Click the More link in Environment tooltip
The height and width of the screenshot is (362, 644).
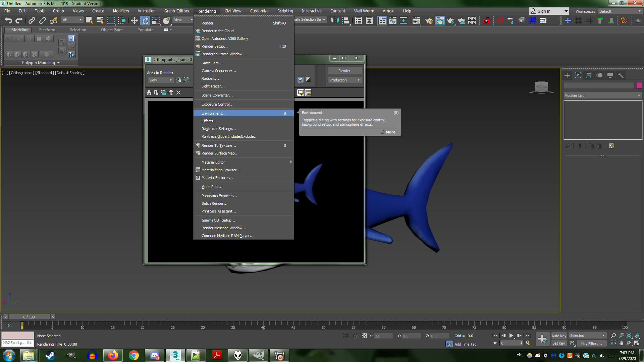point(392,132)
